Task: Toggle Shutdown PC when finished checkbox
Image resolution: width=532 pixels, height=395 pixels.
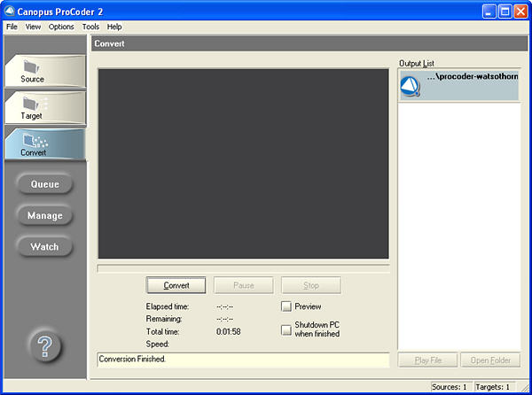Action: (286, 329)
